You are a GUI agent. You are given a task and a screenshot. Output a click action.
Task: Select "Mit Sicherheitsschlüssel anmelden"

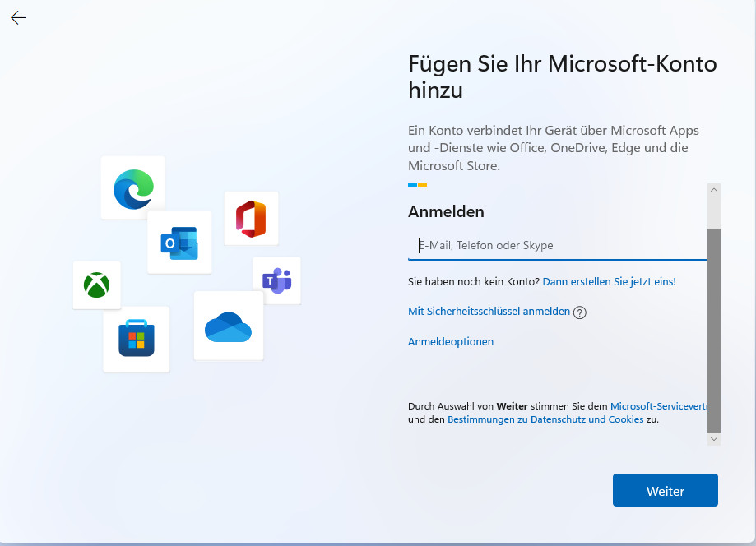tap(489, 312)
